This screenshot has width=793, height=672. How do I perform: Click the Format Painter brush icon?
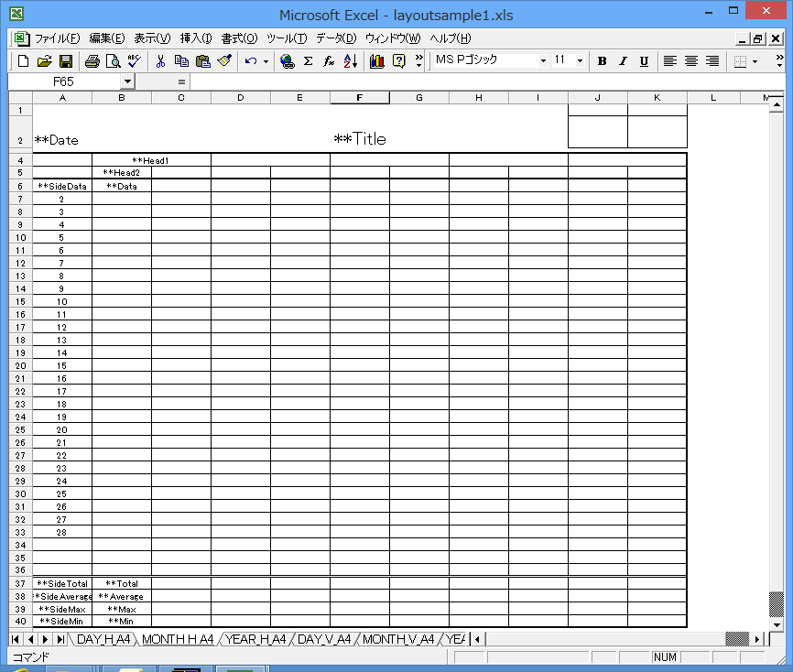pyautogui.click(x=224, y=61)
